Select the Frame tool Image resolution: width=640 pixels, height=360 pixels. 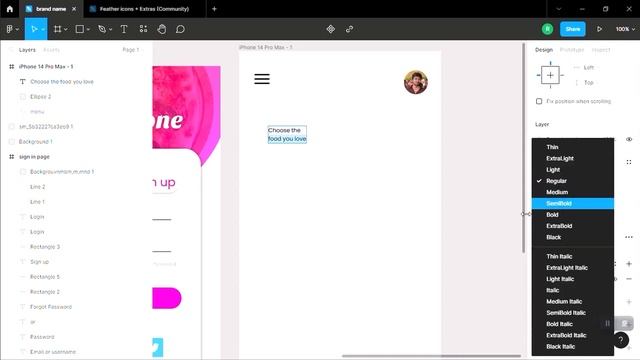point(58,29)
